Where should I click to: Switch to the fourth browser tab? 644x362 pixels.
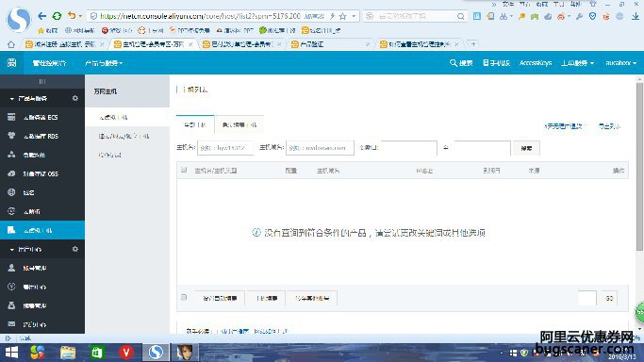331,44
